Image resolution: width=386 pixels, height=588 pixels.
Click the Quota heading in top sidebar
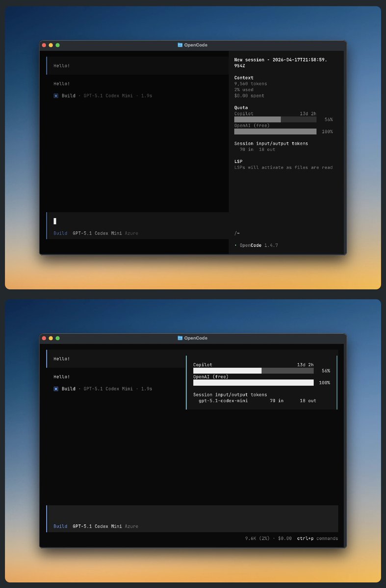click(241, 107)
